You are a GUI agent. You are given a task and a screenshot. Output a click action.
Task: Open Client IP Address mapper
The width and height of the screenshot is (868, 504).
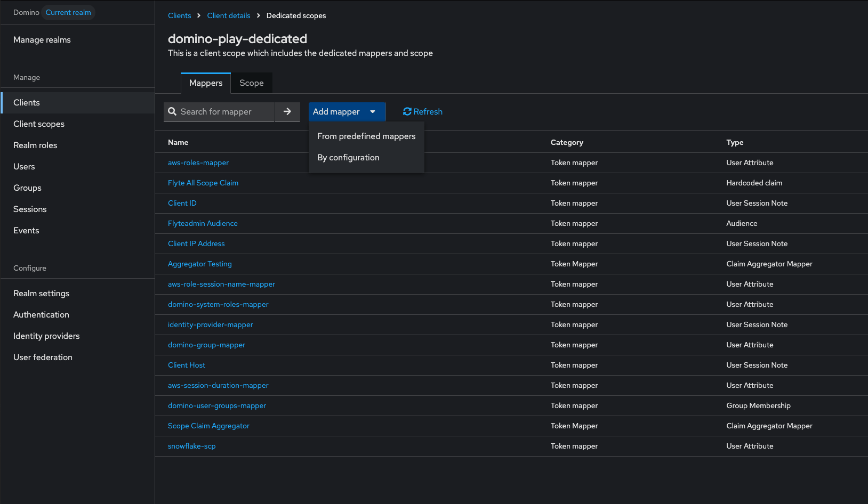(196, 243)
